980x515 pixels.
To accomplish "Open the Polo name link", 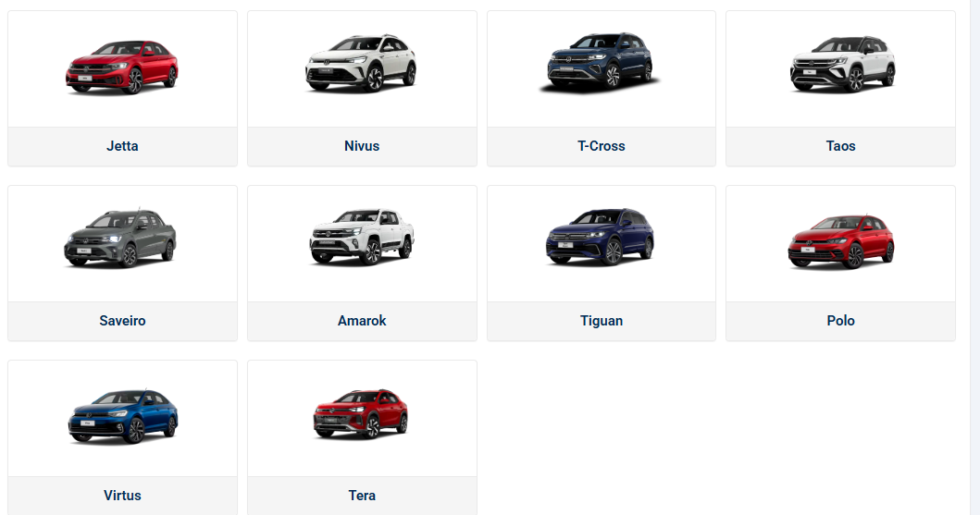I will pos(840,321).
